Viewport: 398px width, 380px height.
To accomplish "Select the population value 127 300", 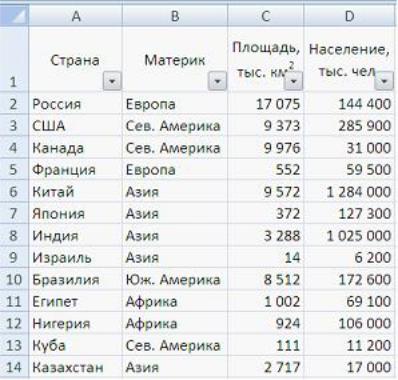I will [349, 213].
